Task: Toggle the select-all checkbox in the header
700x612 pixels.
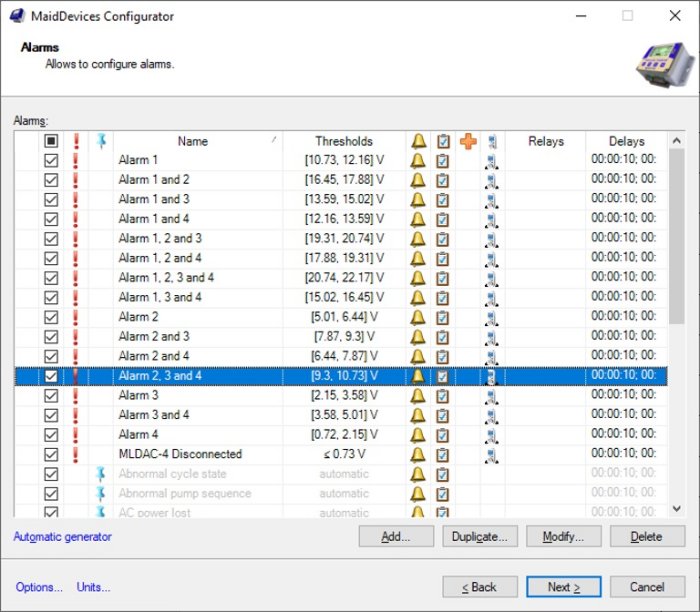Action: tap(51, 141)
